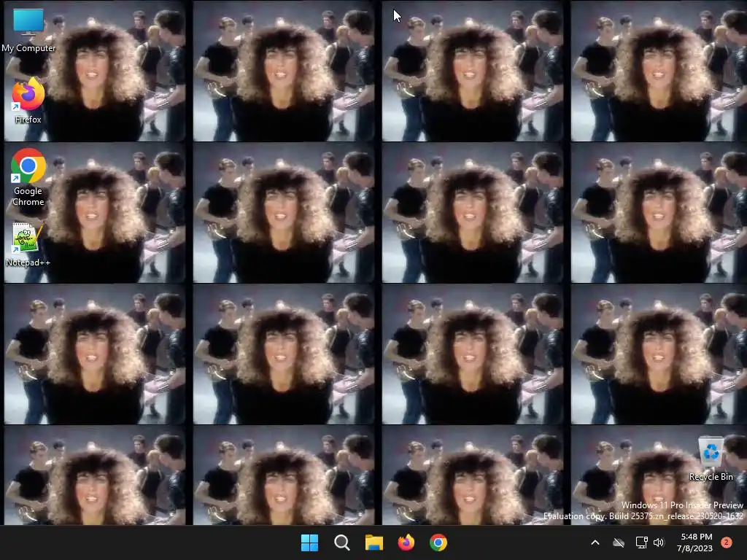Image resolution: width=747 pixels, height=560 pixels.
Task: Select the Firefox desktop shortcut
Action: click(x=28, y=101)
